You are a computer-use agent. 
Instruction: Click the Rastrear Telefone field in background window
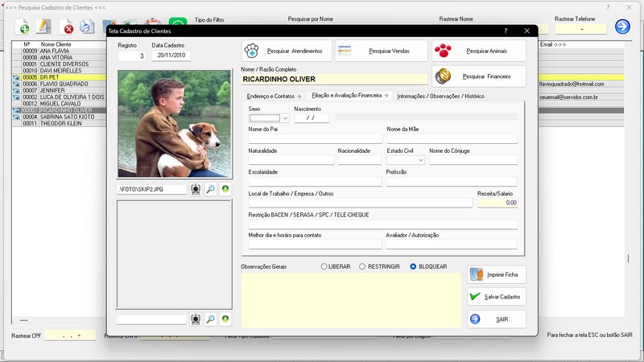[x=580, y=29]
